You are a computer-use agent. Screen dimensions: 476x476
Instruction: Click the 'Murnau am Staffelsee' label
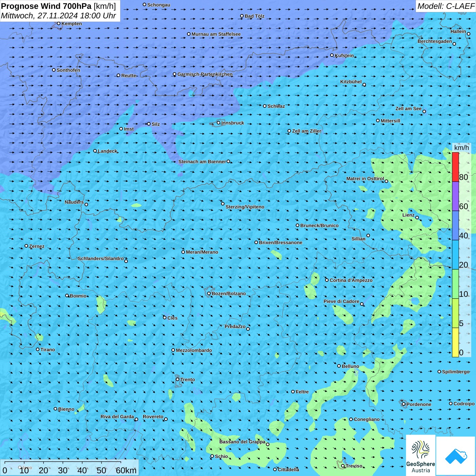click(216, 34)
